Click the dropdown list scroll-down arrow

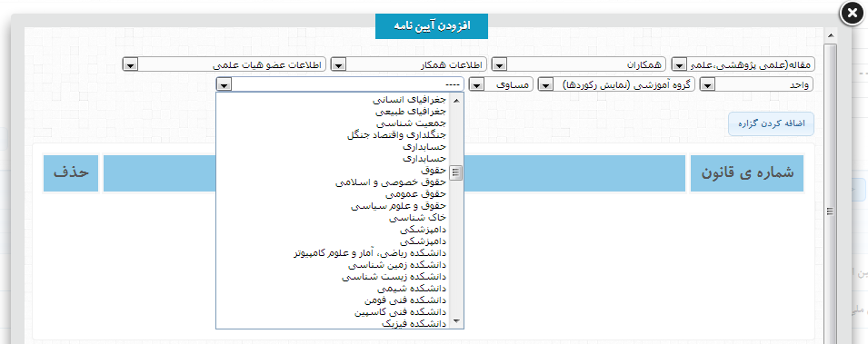pyautogui.click(x=456, y=321)
